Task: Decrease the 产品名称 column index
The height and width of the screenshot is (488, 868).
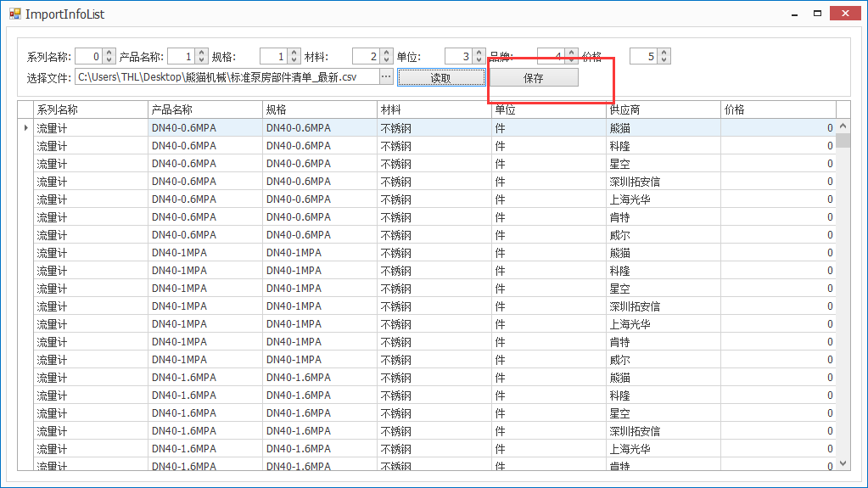Action: [x=201, y=60]
